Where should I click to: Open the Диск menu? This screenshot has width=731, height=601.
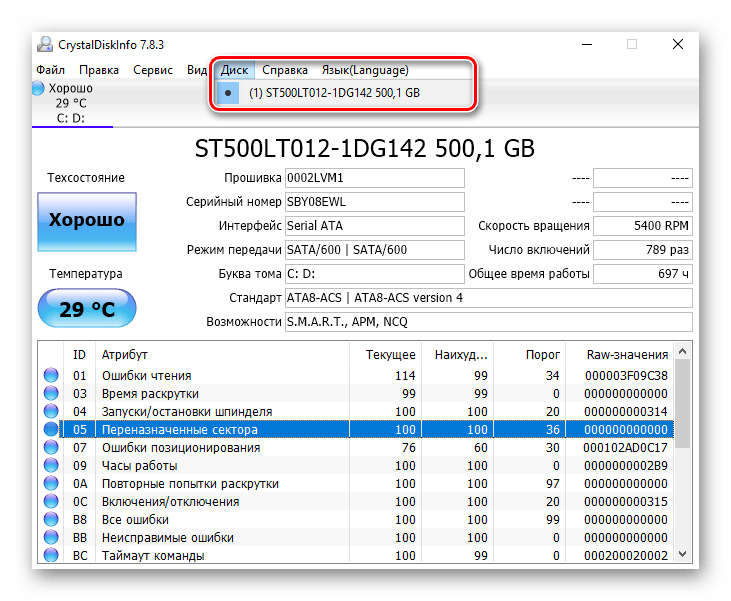pyautogui.click(x=234, y=70)
